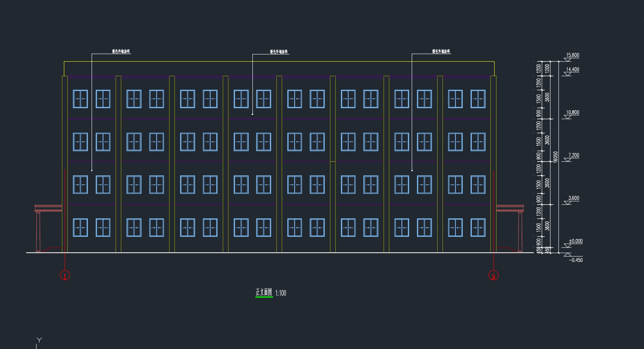The image size is (644, 349).
Task: Click the UCS Y-axis icon
Action: click(x=39, y=341)
